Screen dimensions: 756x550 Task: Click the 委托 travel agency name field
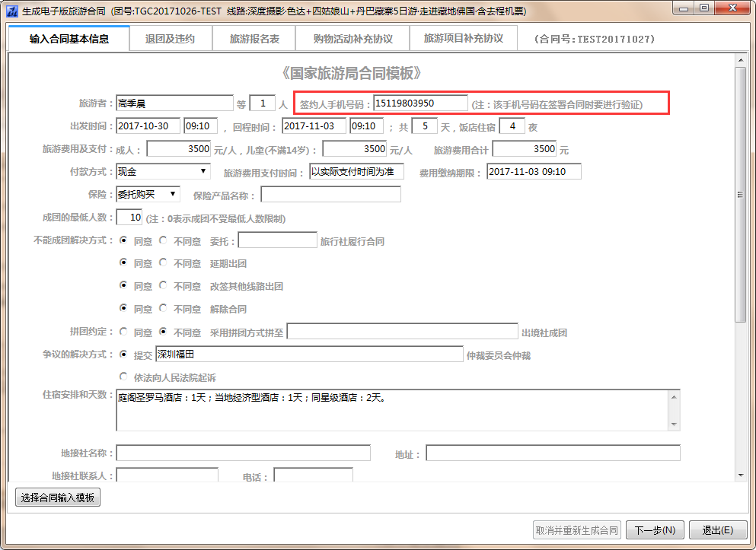pos(278,240)
